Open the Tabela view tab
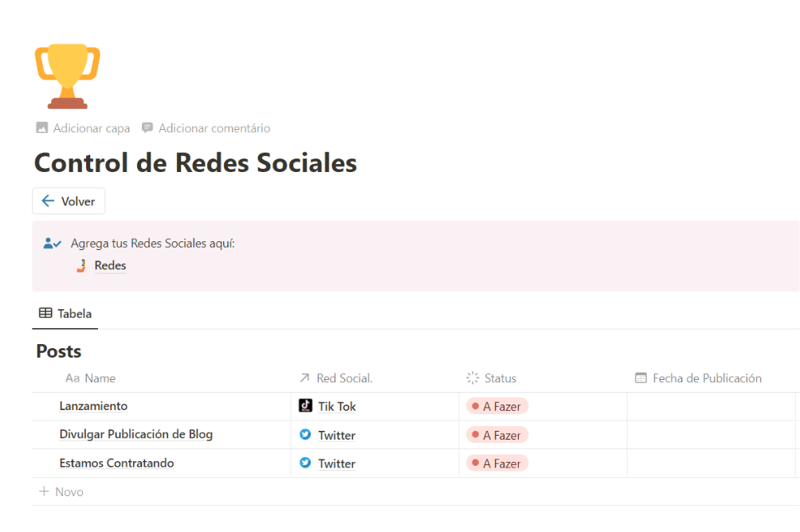This screenshot has height=532, width=800. [65, 314]
